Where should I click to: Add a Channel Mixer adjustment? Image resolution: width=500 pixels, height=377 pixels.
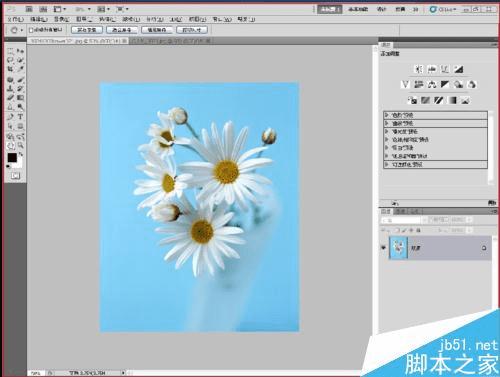click(x=472, y=84)
